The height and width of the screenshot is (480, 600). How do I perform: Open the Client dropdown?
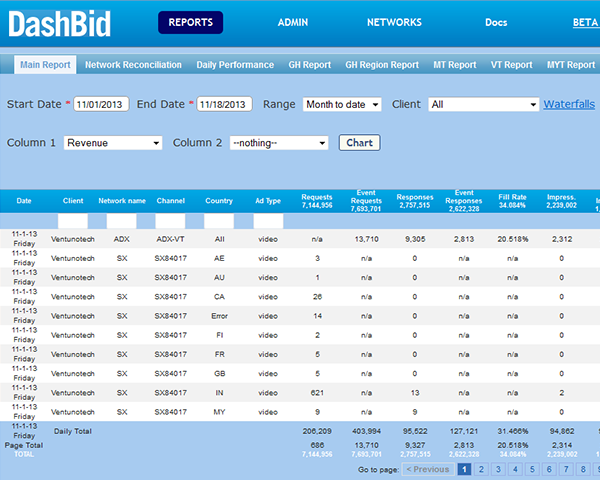point(483,104)
